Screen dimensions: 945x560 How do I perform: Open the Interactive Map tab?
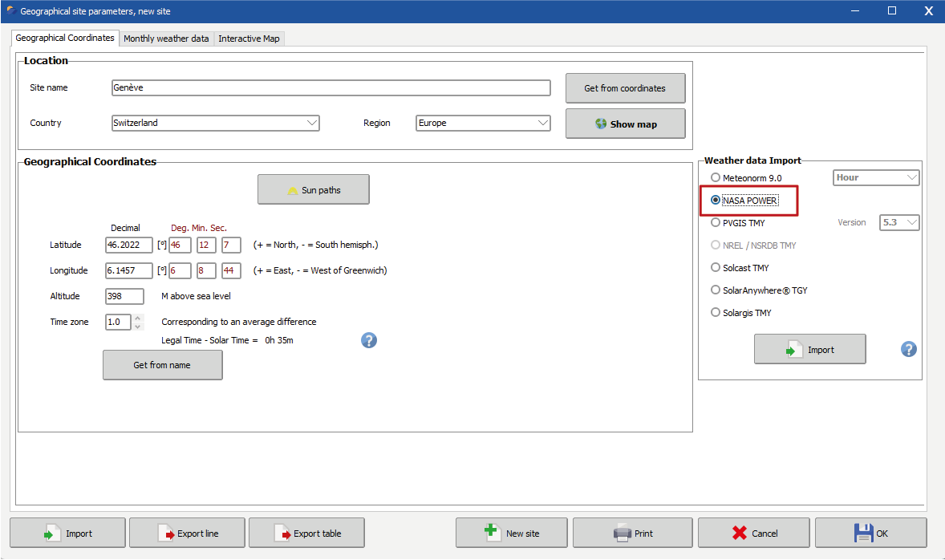pos(249,39)
